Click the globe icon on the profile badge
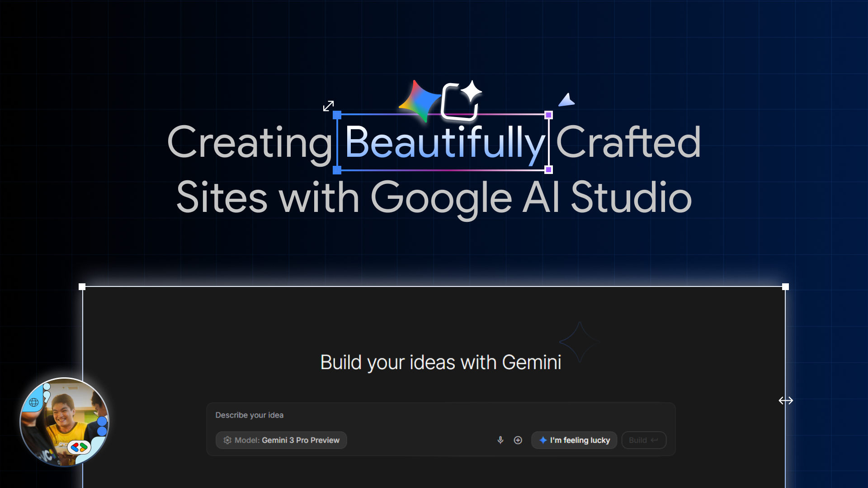868x488 pixels. click(34, 401)
